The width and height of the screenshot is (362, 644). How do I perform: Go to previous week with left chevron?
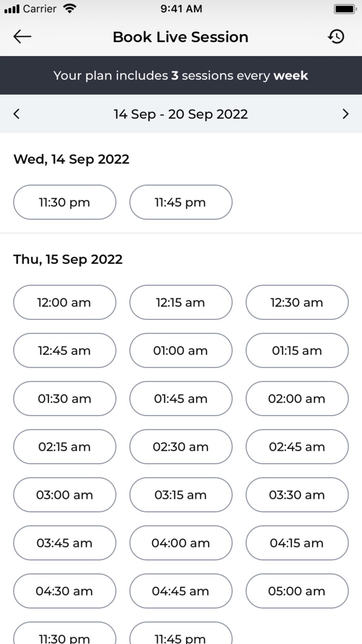(17, 114)
